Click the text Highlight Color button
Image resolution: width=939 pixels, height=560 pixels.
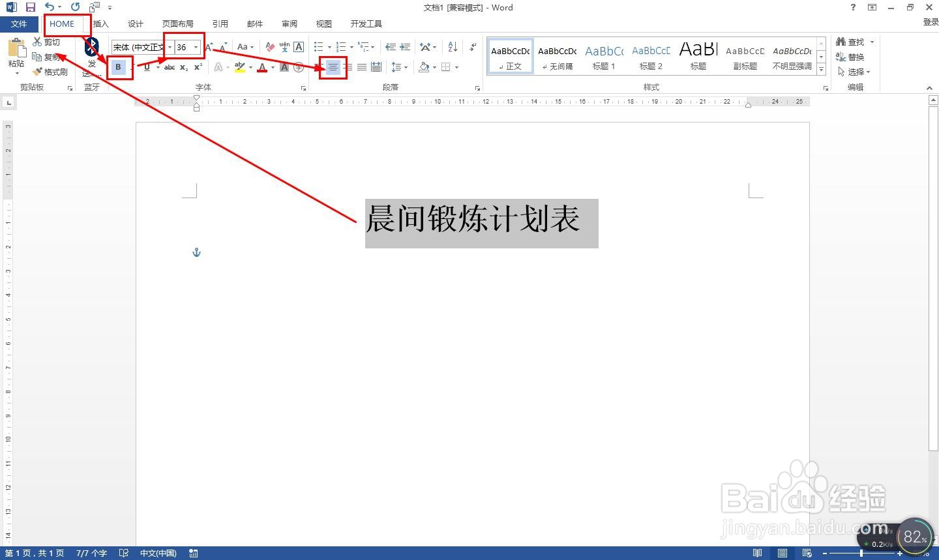click(239, 66)
